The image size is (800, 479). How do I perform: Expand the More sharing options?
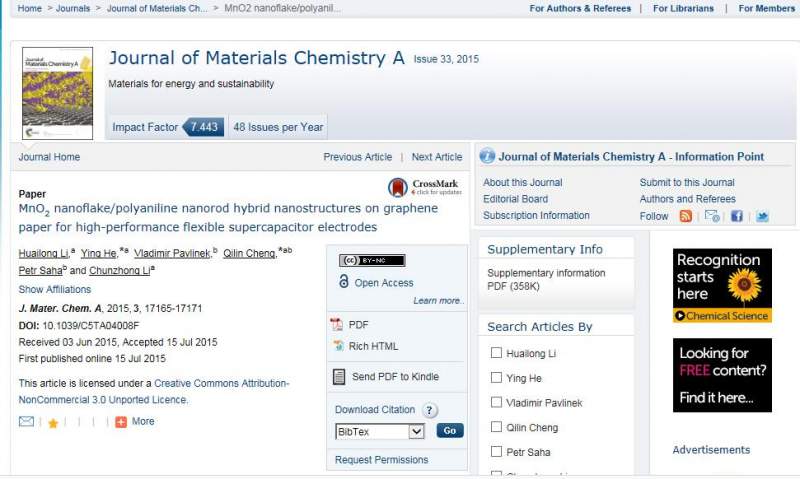[135, 422]
